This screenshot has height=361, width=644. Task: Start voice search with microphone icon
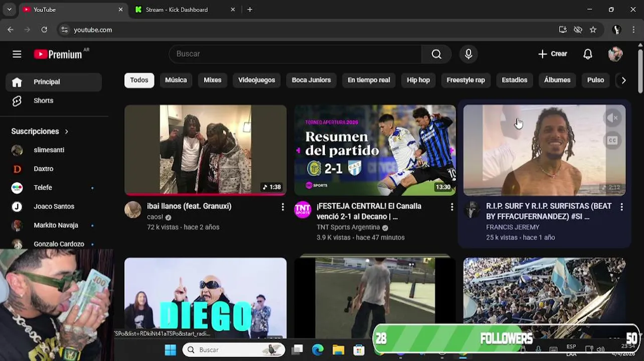468,54
